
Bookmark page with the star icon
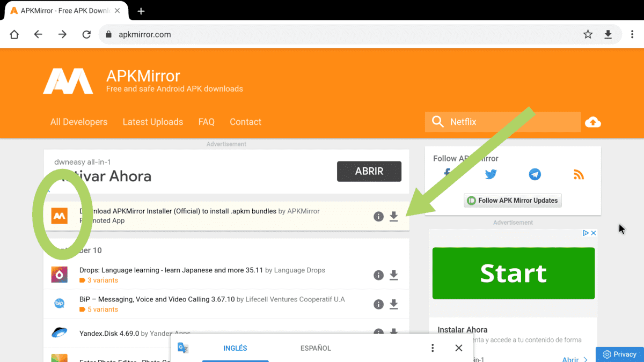(588, 34)
